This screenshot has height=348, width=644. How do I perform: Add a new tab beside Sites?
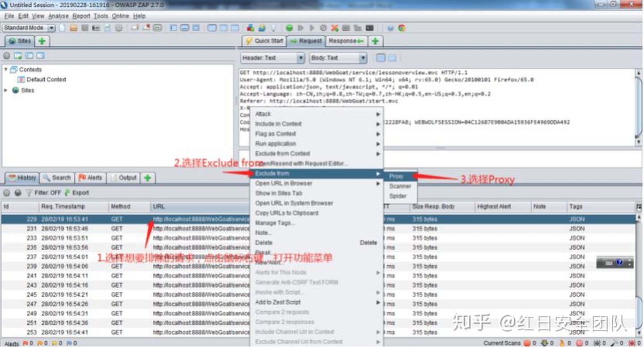coord(42,41)
